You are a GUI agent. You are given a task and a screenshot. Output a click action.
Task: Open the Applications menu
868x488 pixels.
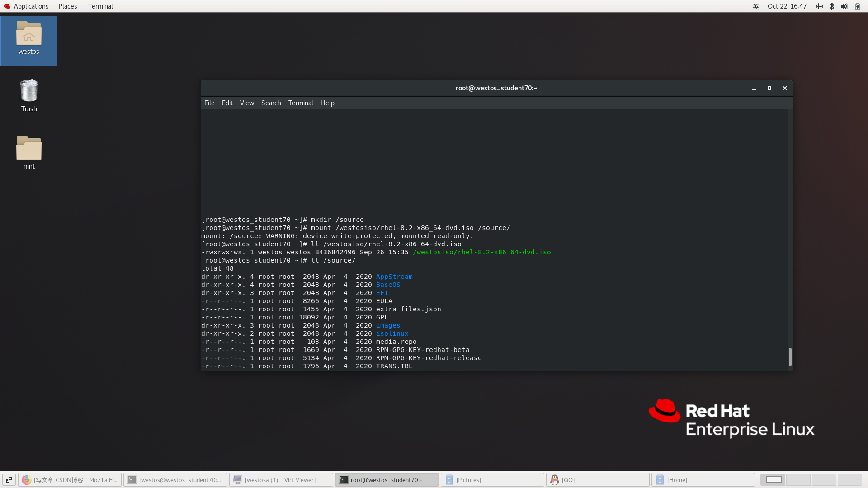coord(31,6)
